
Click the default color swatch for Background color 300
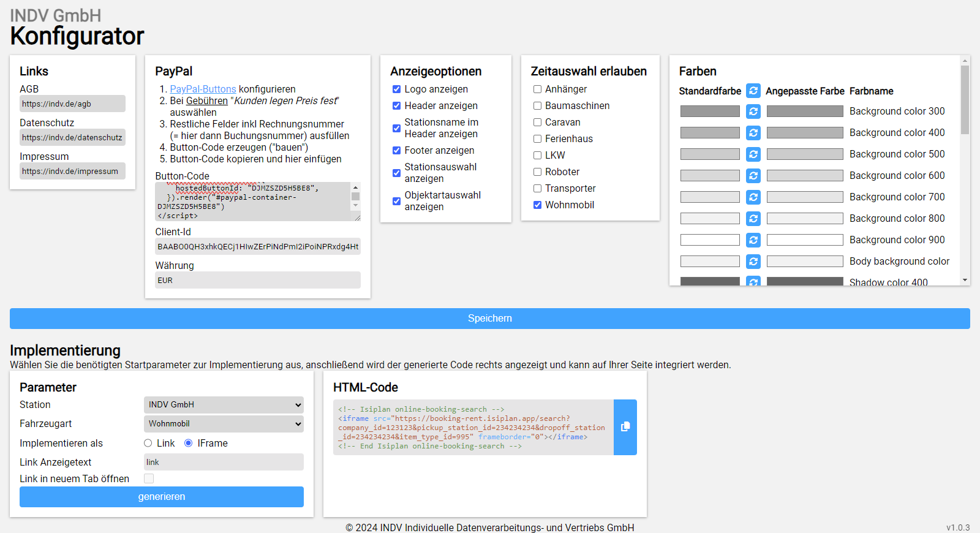[x=710, y=112]
